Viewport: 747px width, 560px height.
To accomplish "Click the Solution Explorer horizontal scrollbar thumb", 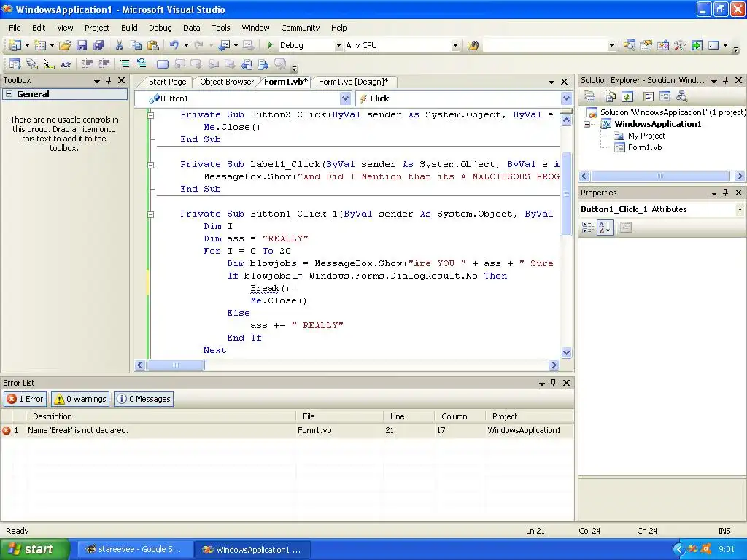I will click(x=660, y=176).
